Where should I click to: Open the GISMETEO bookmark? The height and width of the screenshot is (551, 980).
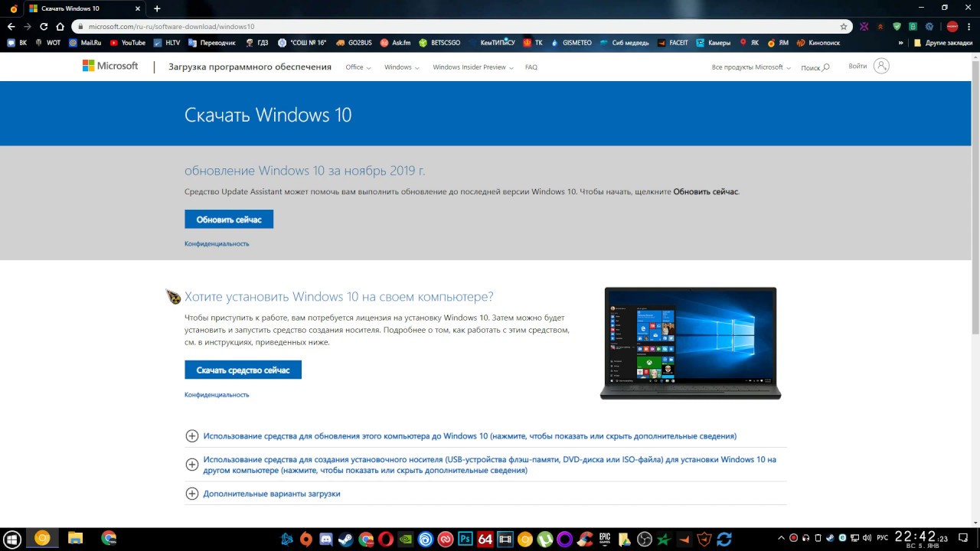(570, 43)
